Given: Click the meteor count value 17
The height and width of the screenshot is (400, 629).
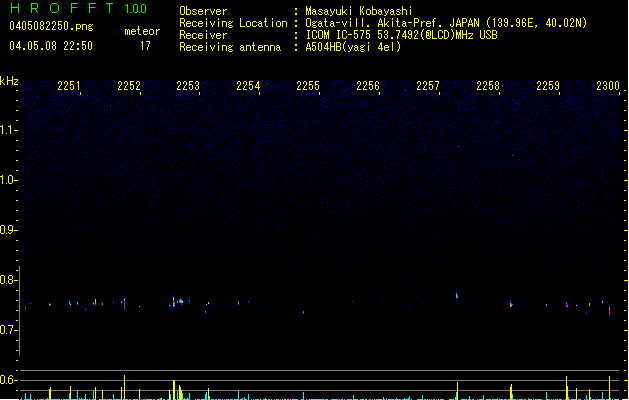Looking at the screenshot, I should pos(145,46).
